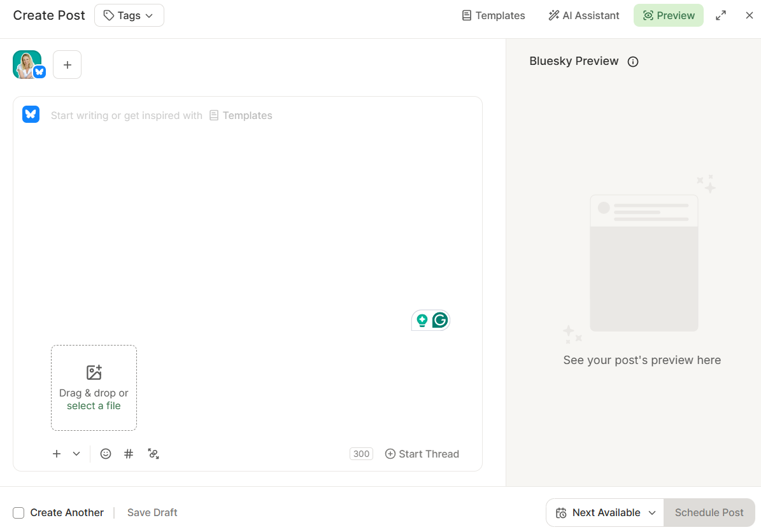The width and height of the screenshot is (761, 532).
Task: Save the post as draft
Action: 152,513
